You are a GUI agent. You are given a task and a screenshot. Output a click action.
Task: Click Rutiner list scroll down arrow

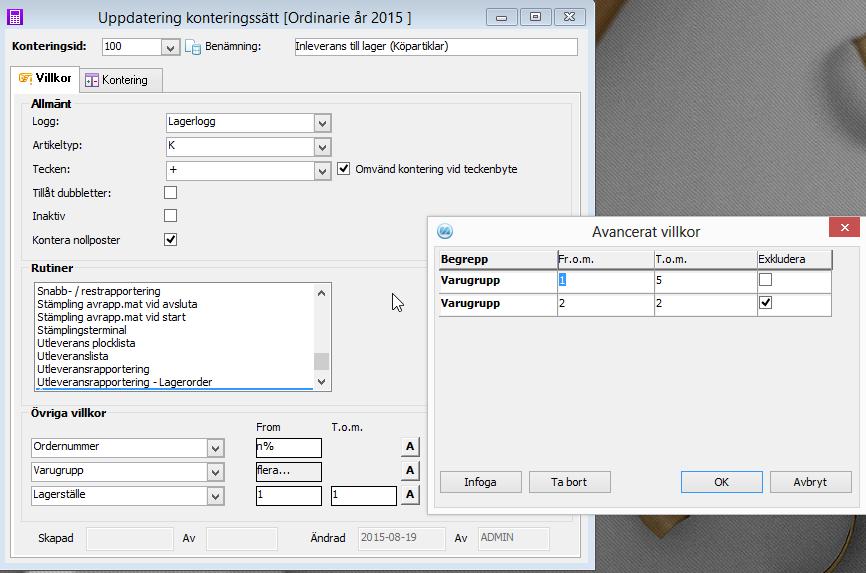pos(321,382)
